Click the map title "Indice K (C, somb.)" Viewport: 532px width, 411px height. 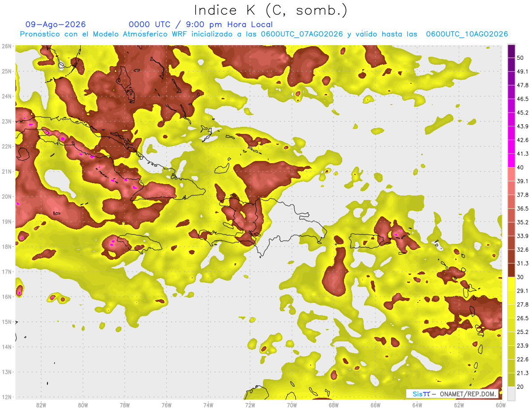pos(271,10)
